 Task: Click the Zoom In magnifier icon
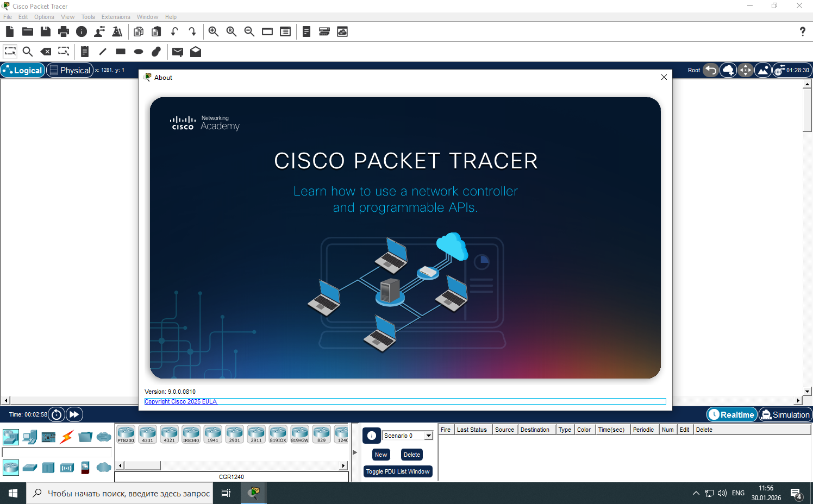pyautogui.click(x=214, y=31)
